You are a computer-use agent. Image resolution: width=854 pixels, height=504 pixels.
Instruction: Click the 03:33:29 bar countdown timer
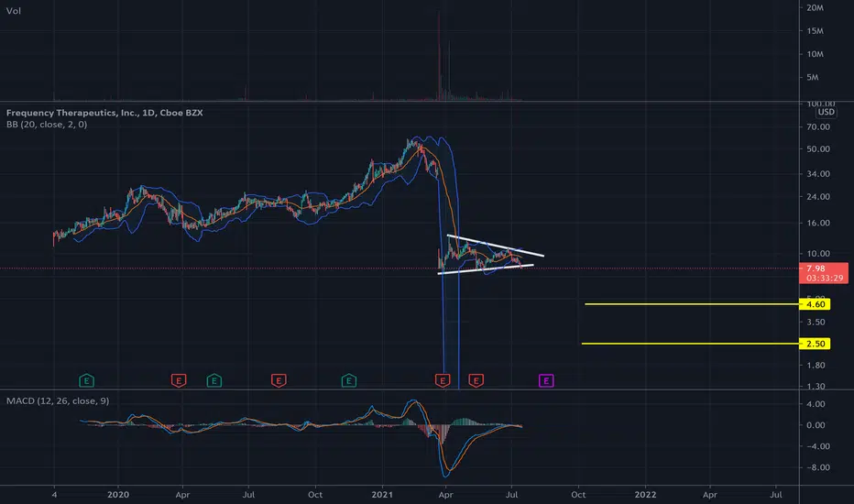825,278
